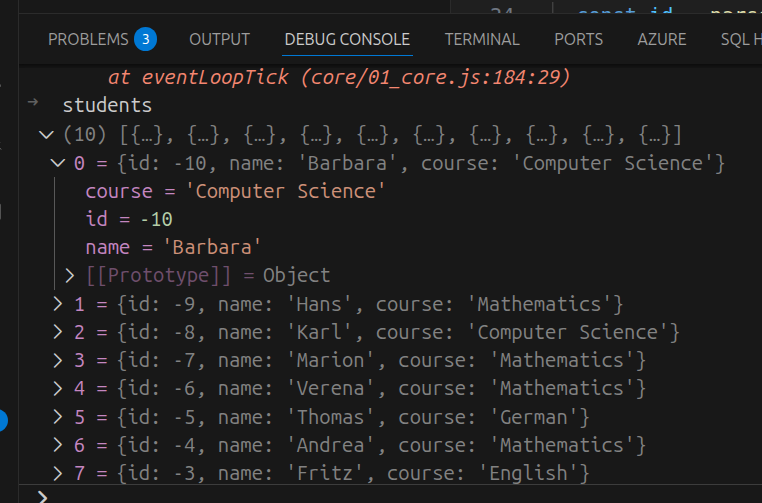This screenshot has width=762, height=503.
Task: Collapse the item 0 Barbara object
Action: (x=57, y=163)
